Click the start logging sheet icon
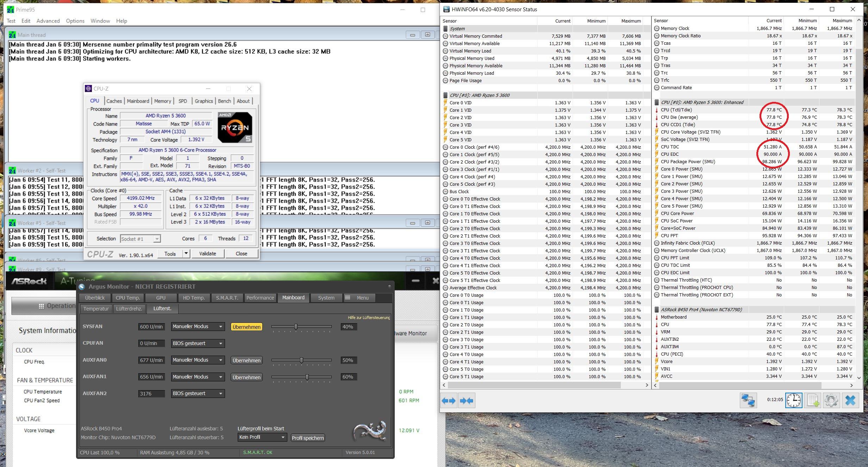This screenshot has width=868, height=467. (813, 401)
